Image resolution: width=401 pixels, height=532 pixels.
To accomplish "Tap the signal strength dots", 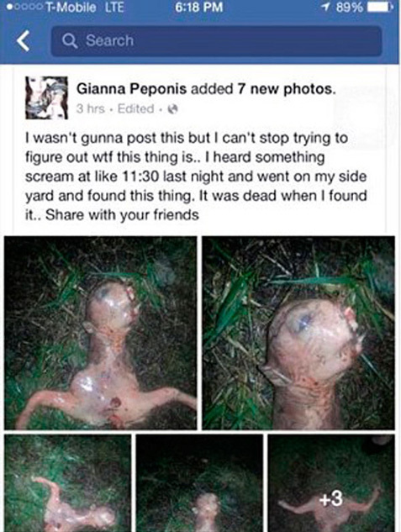I will [24, 7].
